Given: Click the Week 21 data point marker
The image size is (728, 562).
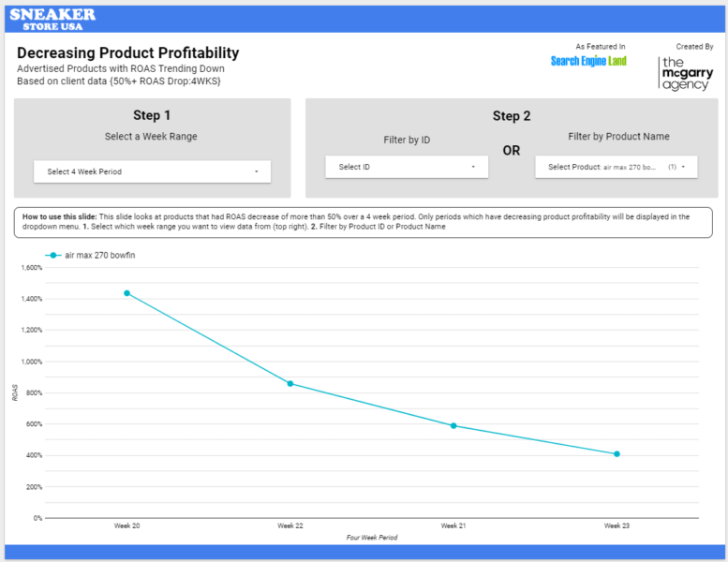Looking at the screenshot, I should pyautogui.click(x=453, y=425).
